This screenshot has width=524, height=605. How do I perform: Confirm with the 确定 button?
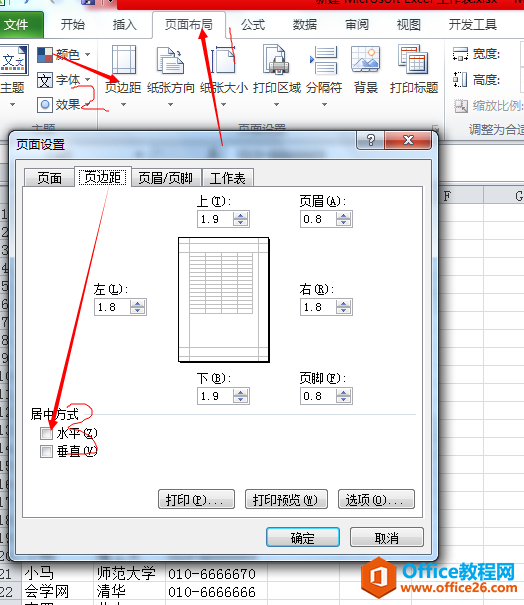(x=303, y=537)
